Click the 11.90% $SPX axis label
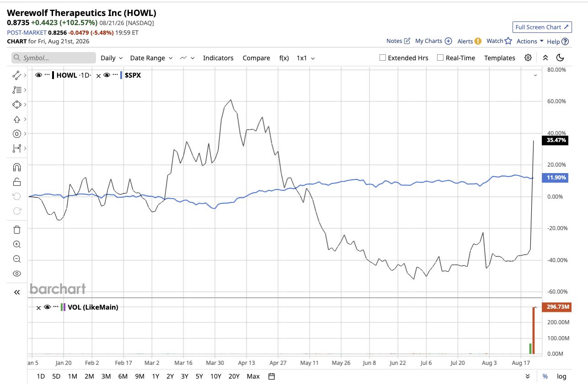 (x=554, y=178)
